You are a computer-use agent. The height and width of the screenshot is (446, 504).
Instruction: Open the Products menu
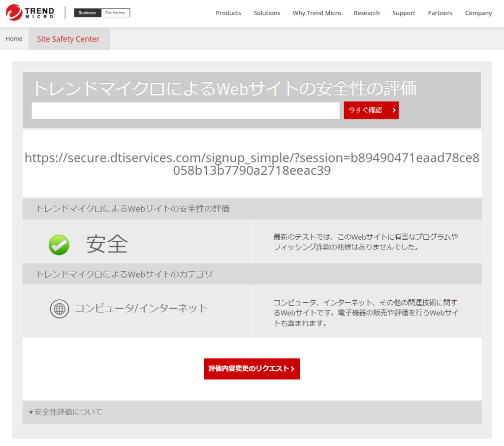228,13
